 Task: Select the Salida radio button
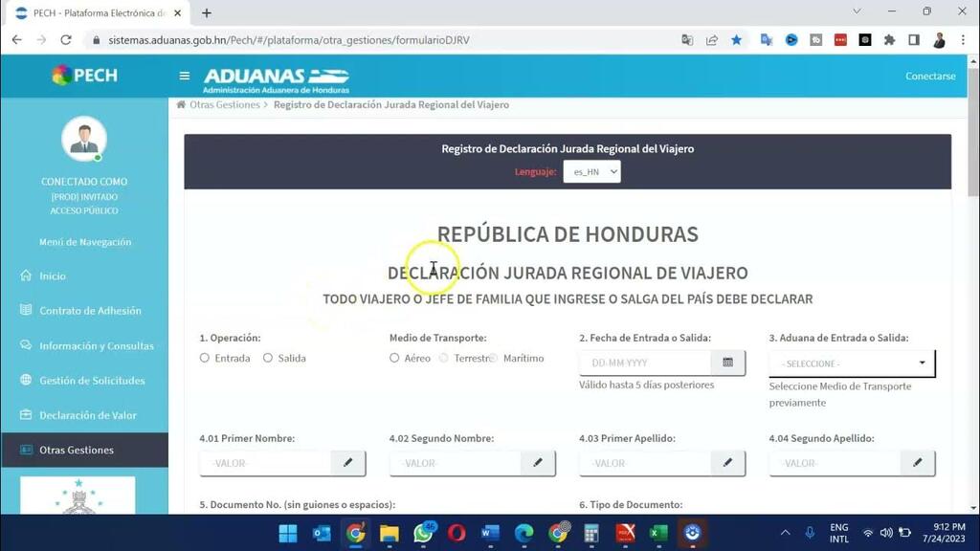pos(268,358)
